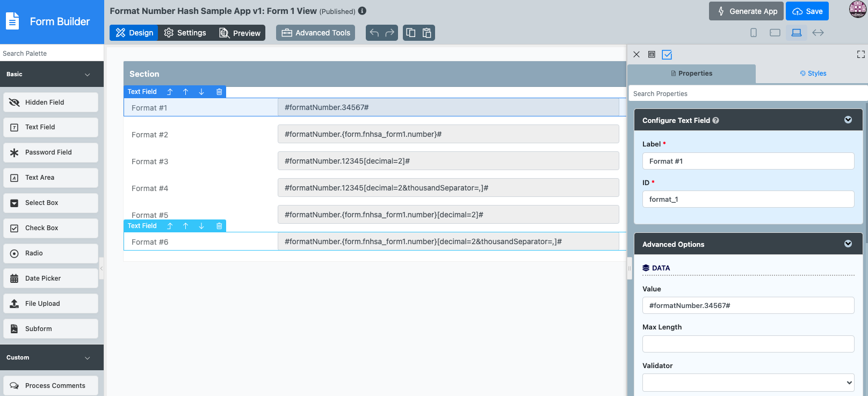
Task: Click the Generate App button
Action: 746,11
